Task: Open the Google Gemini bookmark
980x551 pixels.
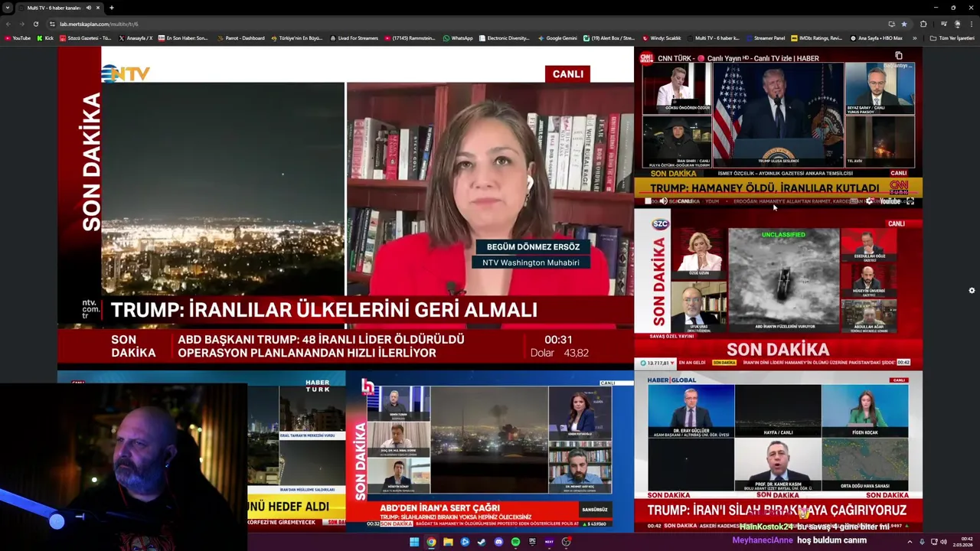Action: tap(557, 37)
